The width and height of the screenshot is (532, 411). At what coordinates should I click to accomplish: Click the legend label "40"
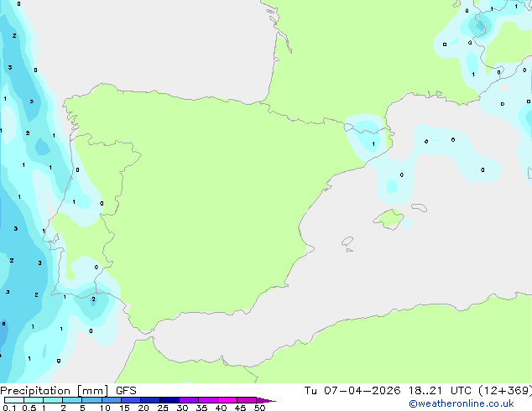pos(221,408)
